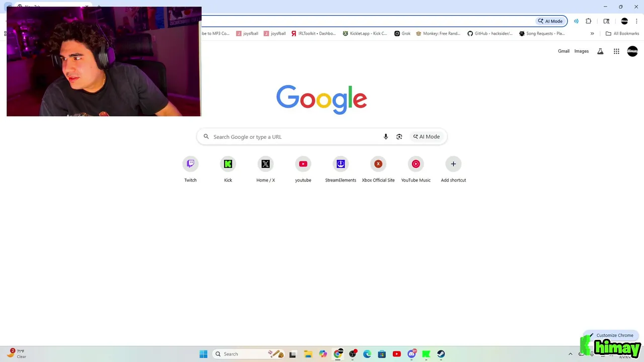
Task: Open the YouTube Music shortcut
Action: click(x=416, y=170)
